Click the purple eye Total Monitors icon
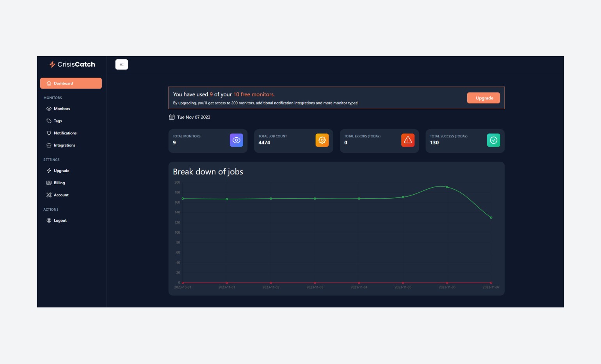This screenshot has width=601, height=364. coord(236,140)
